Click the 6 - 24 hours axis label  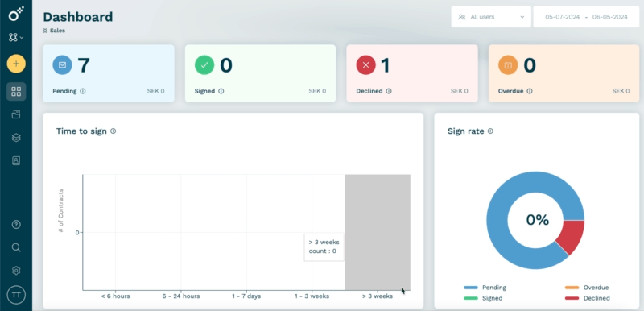pos(181,296)
